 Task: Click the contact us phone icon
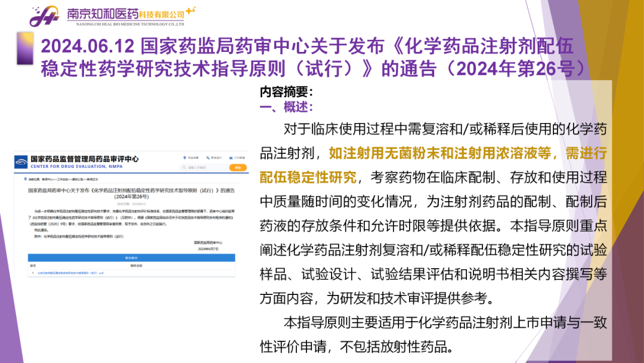click(208, 157)
